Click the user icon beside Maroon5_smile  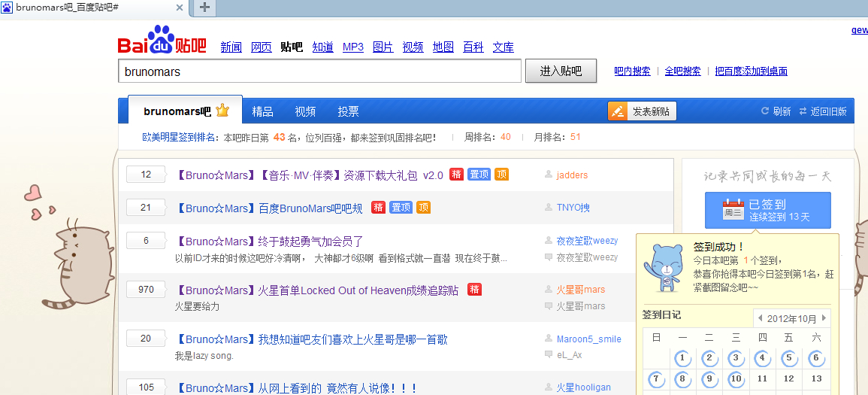pos(549,339)
